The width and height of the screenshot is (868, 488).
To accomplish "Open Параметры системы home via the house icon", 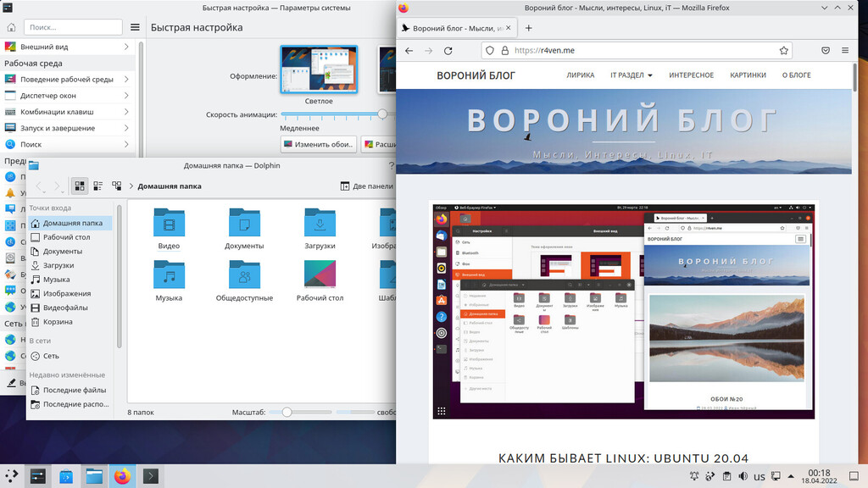I will (9, 26).
